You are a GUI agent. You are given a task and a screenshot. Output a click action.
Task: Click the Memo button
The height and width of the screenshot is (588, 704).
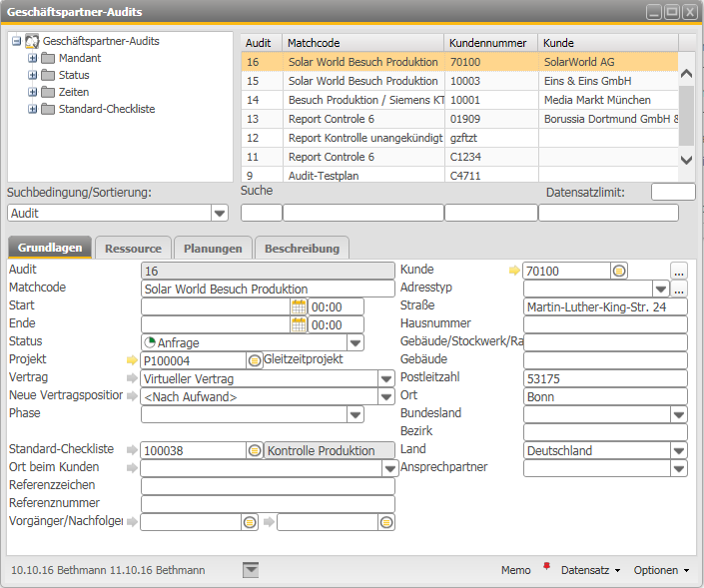tap(516, 570)
